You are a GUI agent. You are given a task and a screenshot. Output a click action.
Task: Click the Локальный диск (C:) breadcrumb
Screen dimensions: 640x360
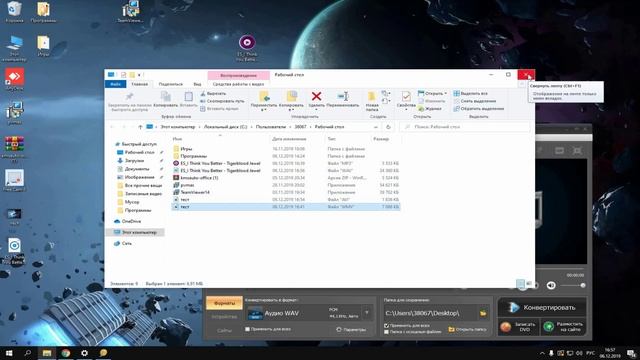click(225, 127)
